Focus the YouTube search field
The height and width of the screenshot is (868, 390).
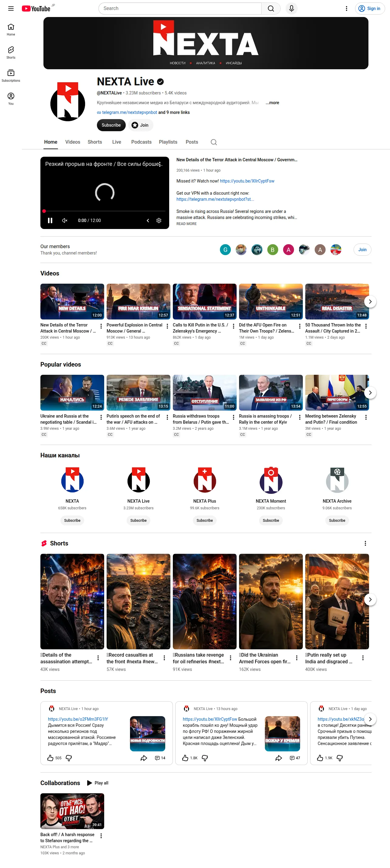(180, 9)
